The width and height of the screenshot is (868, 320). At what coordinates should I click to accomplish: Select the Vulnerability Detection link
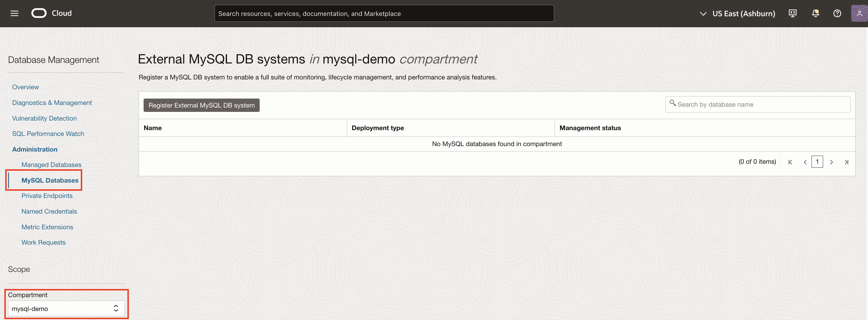(44, 118)
